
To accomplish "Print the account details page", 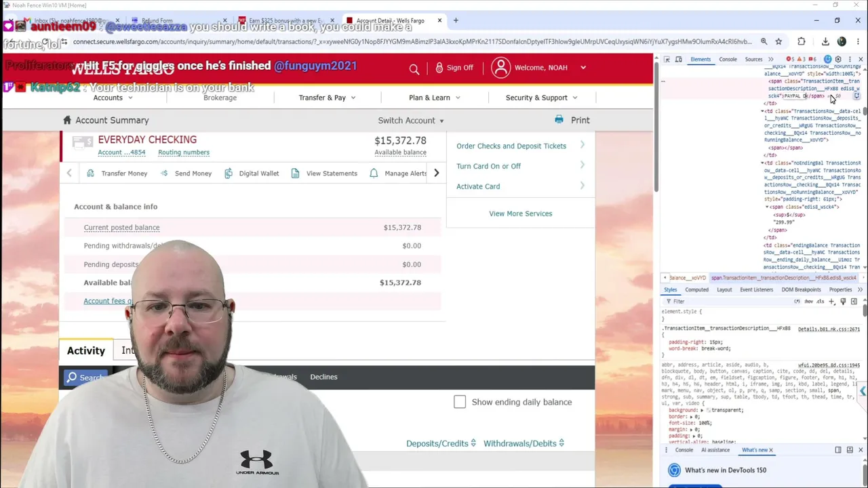I will pos(572,120).
